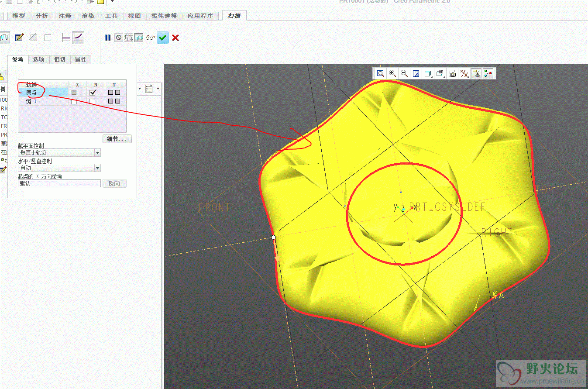Toggle thin feature icon
The image size is (588, 389).
[x=48, y=38]
